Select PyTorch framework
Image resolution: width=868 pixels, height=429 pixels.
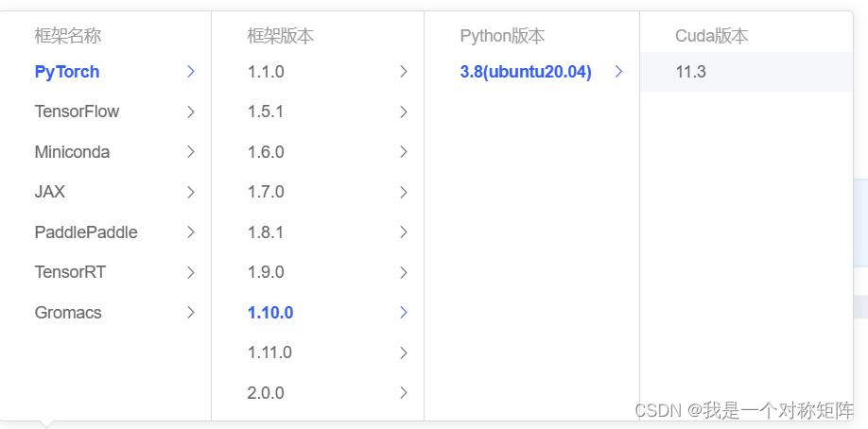[67, 72]
